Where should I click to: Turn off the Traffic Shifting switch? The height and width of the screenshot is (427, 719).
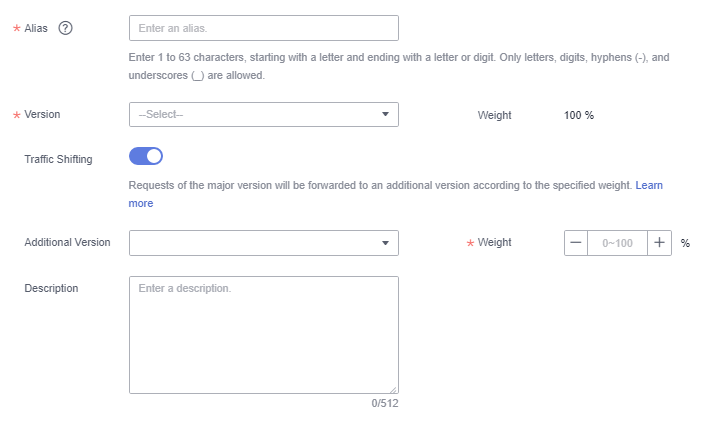tap(146, 156)
